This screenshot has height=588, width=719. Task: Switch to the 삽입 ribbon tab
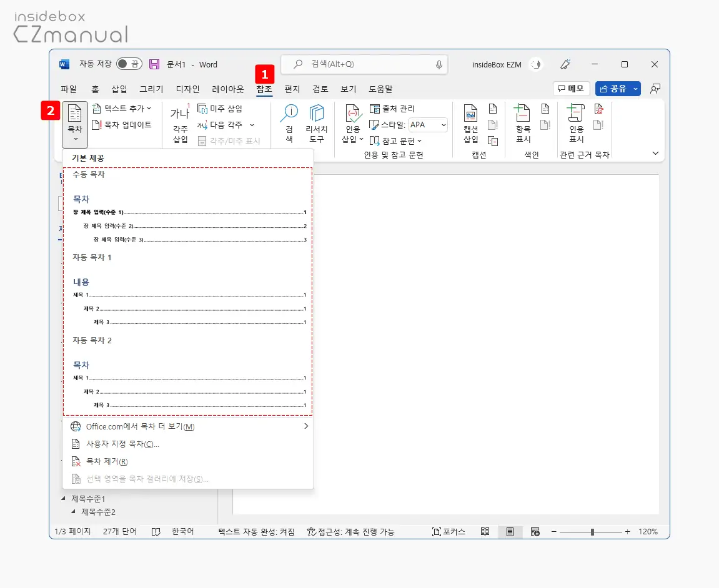[119, 89]
